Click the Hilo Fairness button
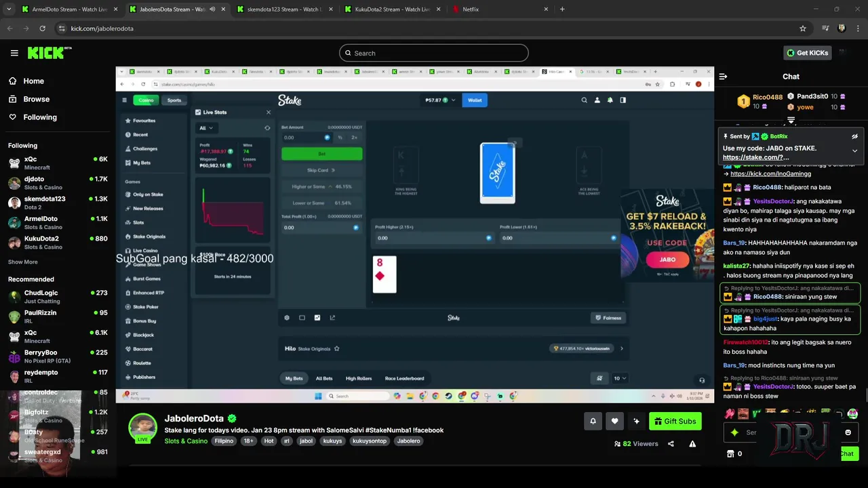Image resolution: width=868 pixels, height=488 pixels. pos(608,318)
